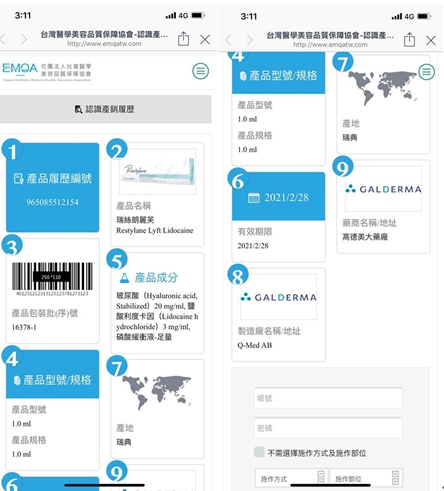This screenshot has width=444, height=491.
Task: Tap the search-document icon beside 認證產銷履歷
Action: coord(78,109)
